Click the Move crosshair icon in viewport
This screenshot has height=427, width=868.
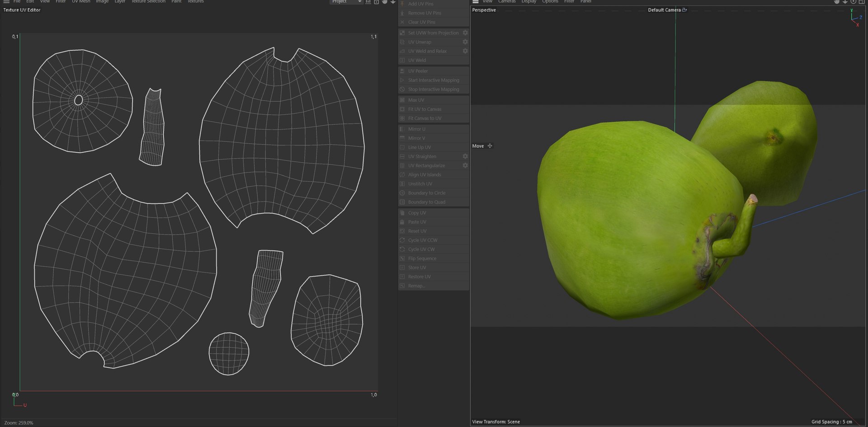click(490, 146)
